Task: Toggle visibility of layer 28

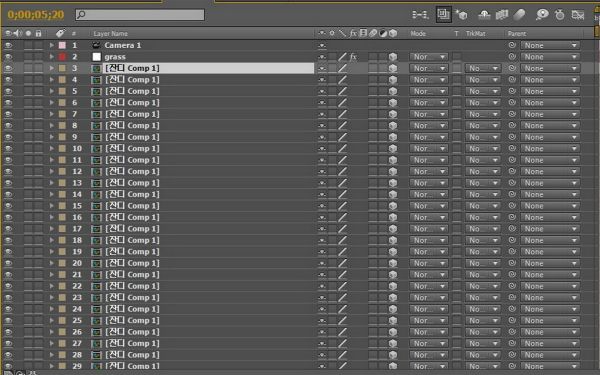Action: pos(8,355)
